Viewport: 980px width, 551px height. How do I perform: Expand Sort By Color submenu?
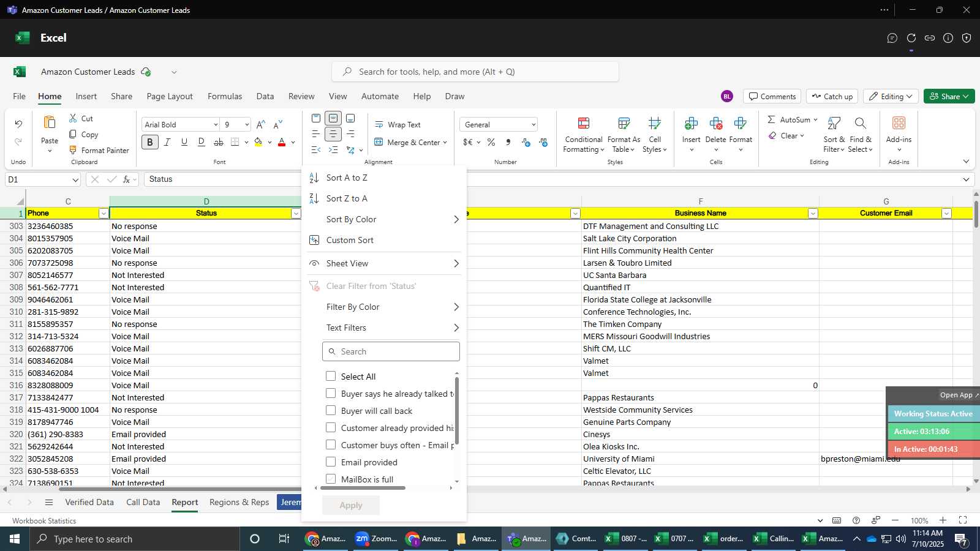coord(456,219)
